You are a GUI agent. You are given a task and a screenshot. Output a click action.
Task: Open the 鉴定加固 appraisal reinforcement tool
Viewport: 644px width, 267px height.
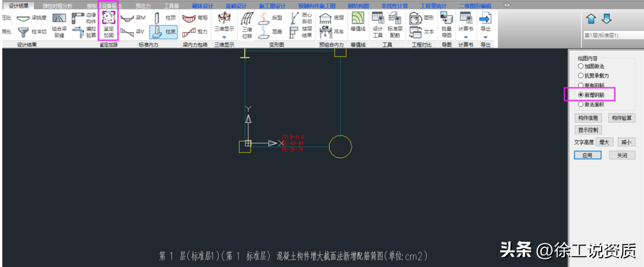(x=109, y=24)
